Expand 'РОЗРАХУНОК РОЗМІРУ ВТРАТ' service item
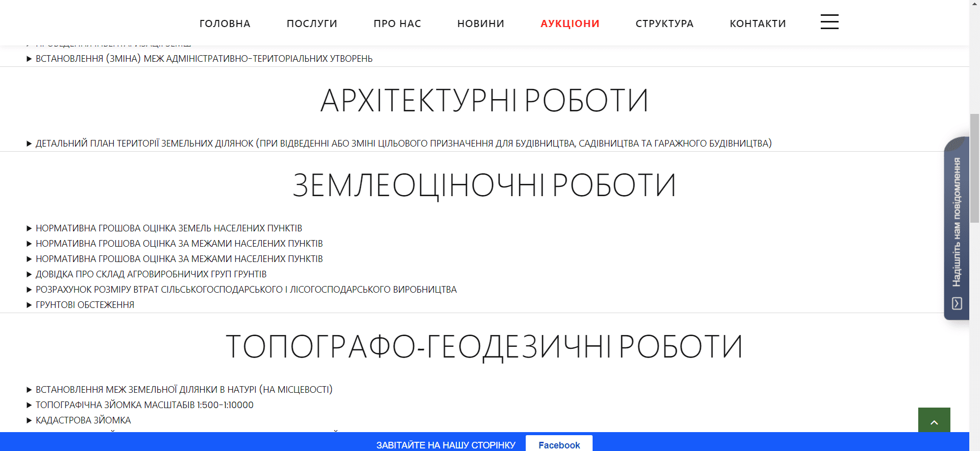The width and height of the screenshot is (980, 451). tap(246, 290)
